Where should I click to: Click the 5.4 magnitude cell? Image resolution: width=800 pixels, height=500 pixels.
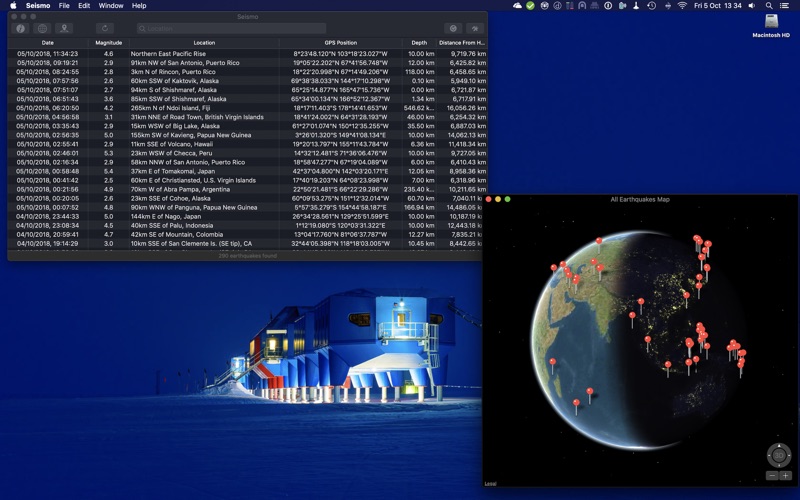108,171
